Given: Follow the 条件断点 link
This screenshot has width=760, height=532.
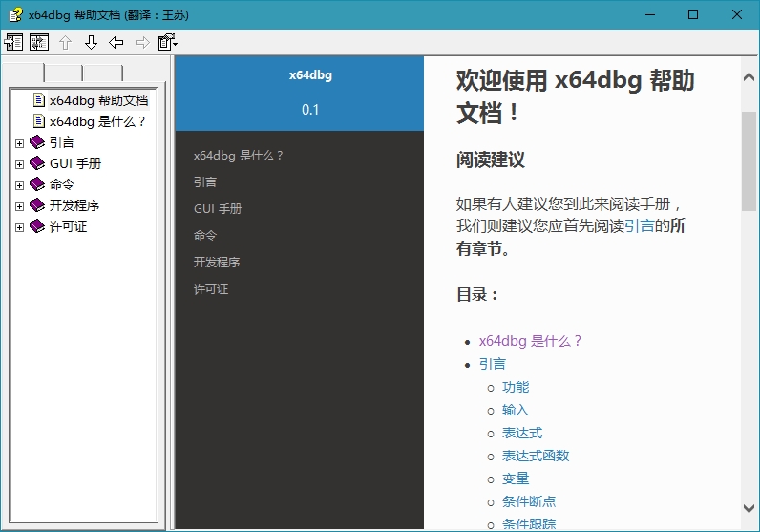Looking at the screenshot, I should 529,501.
